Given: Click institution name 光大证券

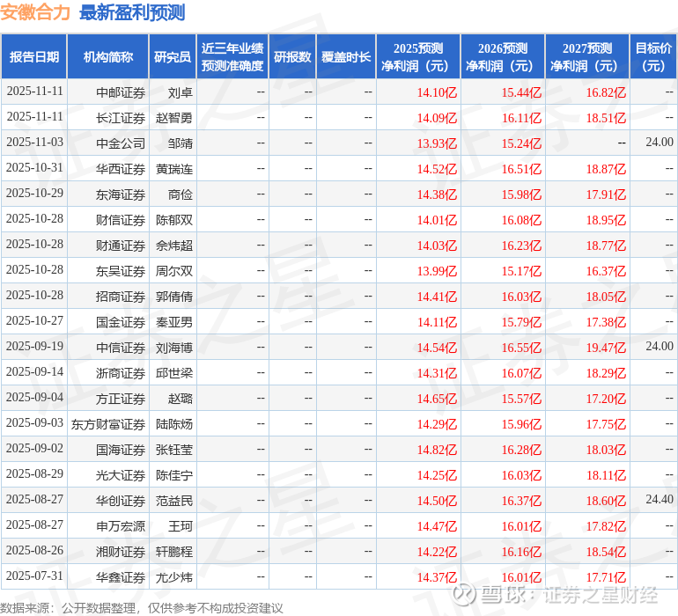Looking at the screenshot, I should click(x=121, y=474).
